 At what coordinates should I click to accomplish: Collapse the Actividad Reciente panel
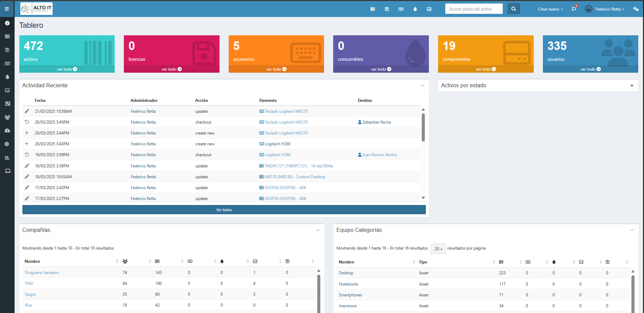click(422, 86)
